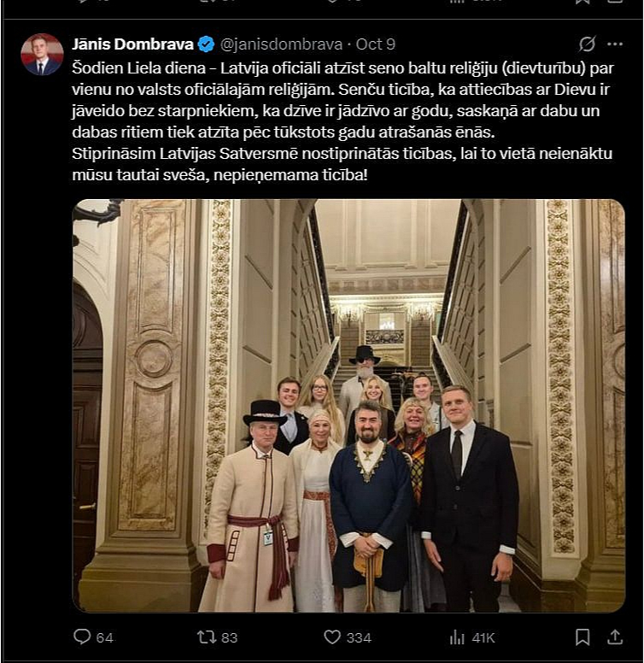Open the share post menu
The height and width of the screenshot is (663, 644).
tap(615, 637)
